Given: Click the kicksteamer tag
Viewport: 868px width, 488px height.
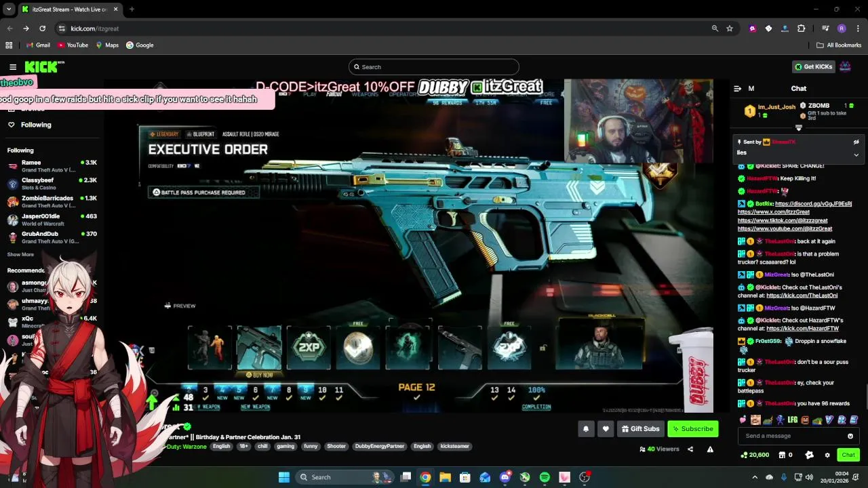Looking at the screenshot, I should pyautogui.click(x=454, y=447).
